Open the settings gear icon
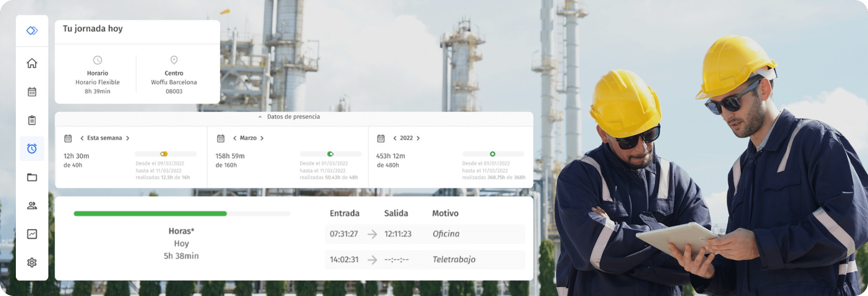The image size is (868, 296). click(x=32, y=262)
